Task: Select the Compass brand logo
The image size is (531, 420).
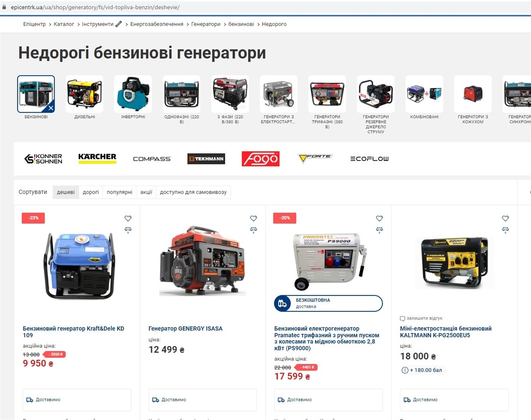Action: pos(152,159)
